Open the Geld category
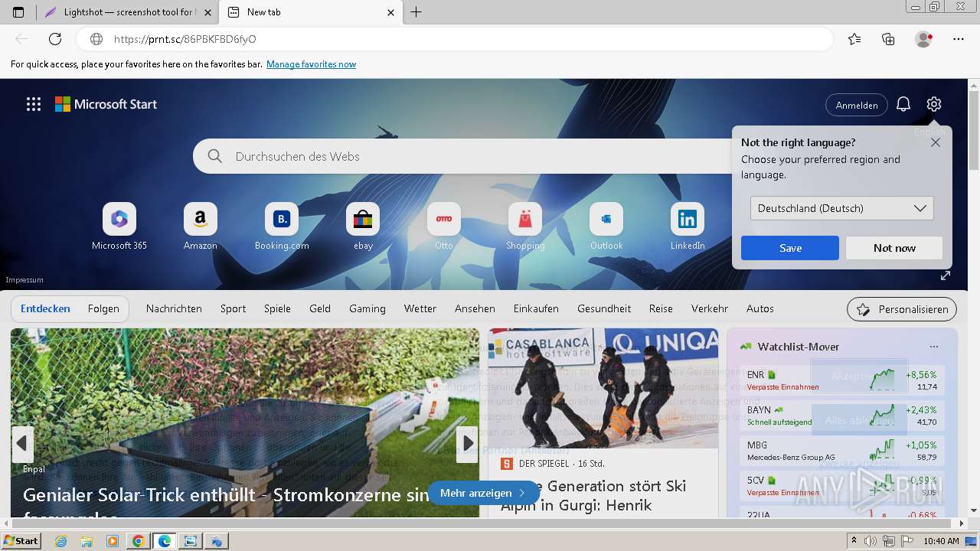The image size is (980, 551). pos(320,308)
